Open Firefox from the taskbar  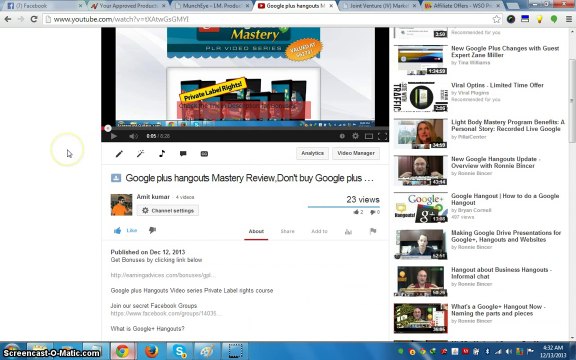[151, 352]
